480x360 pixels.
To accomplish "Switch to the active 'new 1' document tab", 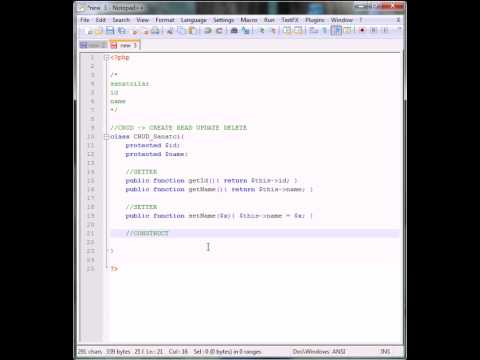I will point(125,45).
